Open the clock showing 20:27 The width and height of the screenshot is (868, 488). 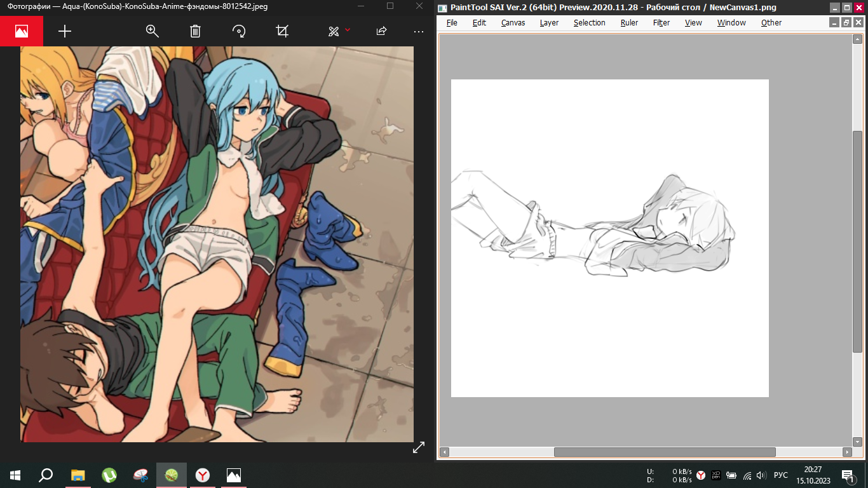point(813,475)
